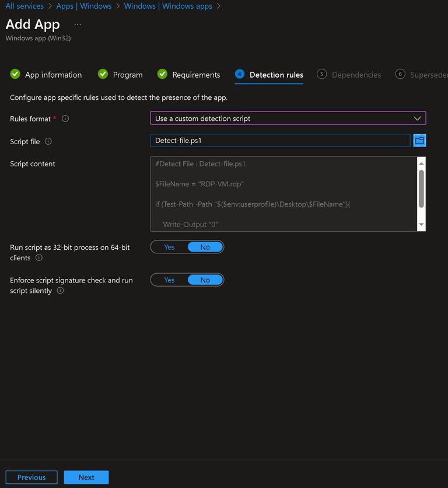Click the Next button
The width and height of the screenshot is (448, 488).
click(86, 477)
